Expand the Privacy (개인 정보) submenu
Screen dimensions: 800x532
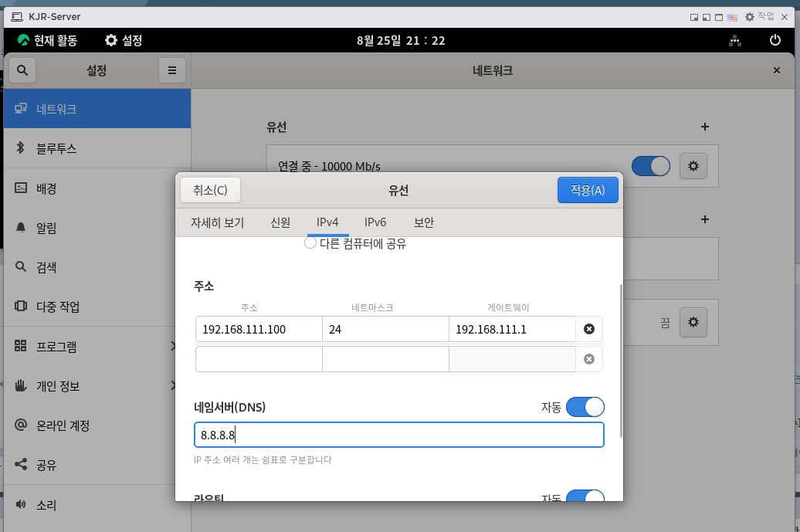(x=97, y=385)
